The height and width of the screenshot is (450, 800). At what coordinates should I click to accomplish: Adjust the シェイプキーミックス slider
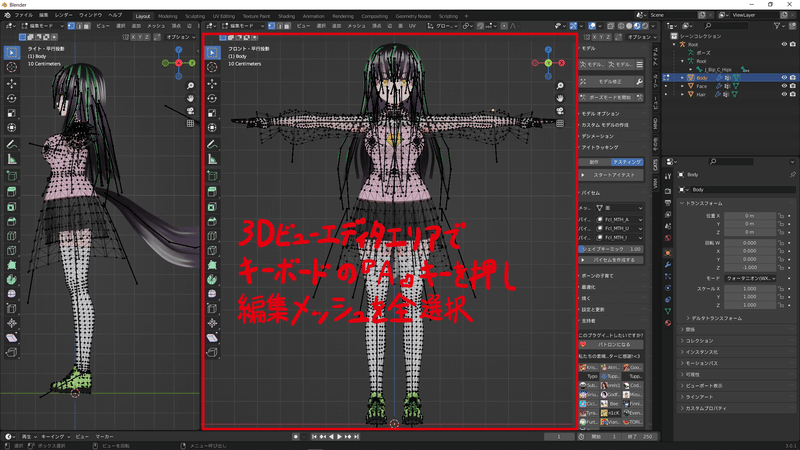(611, 249)
